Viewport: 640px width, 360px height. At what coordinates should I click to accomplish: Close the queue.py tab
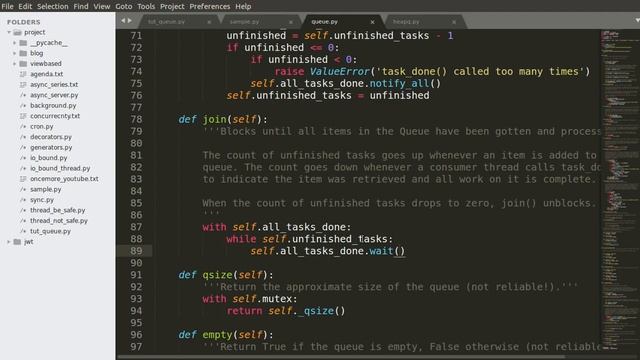tap(372, 22)
